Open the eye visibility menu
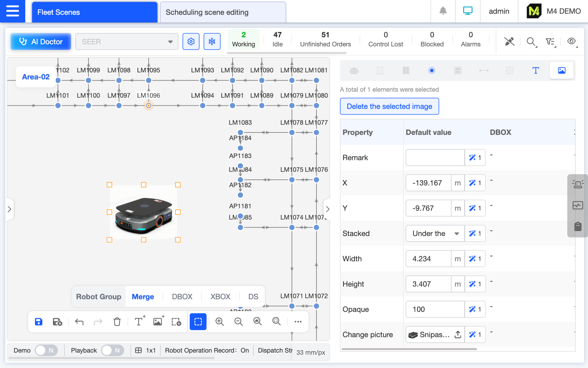This screenshot has width=588, height=368. (572, 41)
